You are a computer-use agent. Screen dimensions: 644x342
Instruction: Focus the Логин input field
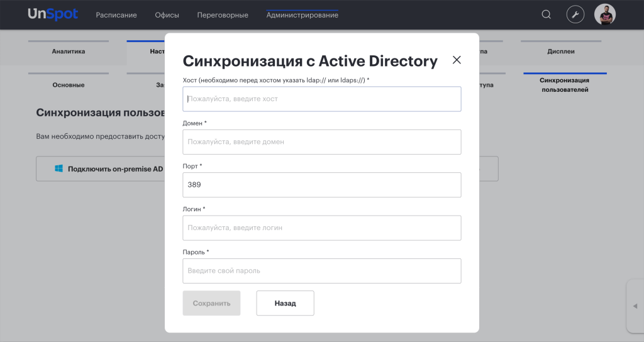(321, 228)
